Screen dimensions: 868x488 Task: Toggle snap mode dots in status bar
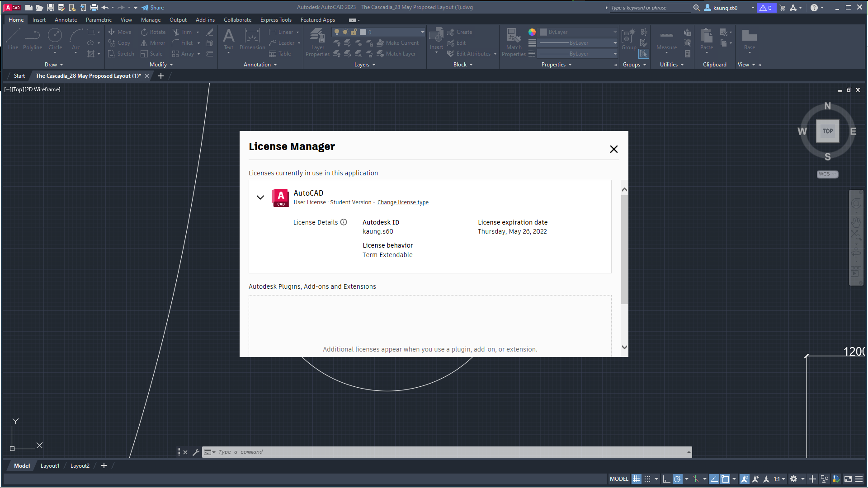click(647, 479)
